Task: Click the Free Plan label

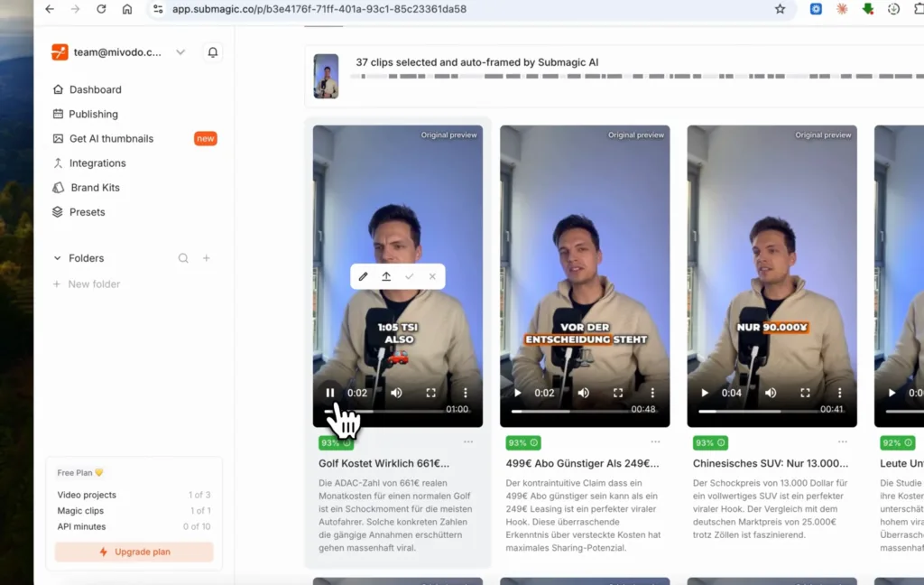Action: coord(80,473)
